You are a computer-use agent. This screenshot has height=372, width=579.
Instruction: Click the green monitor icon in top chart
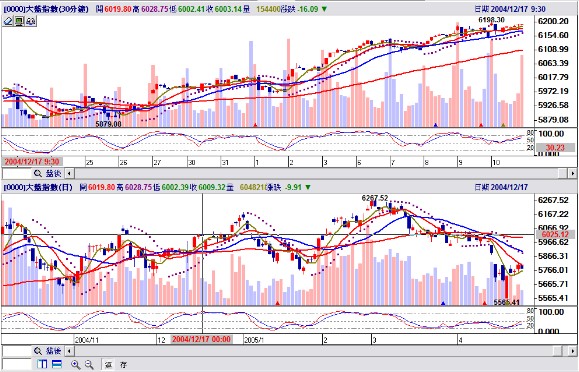(19, 21)
